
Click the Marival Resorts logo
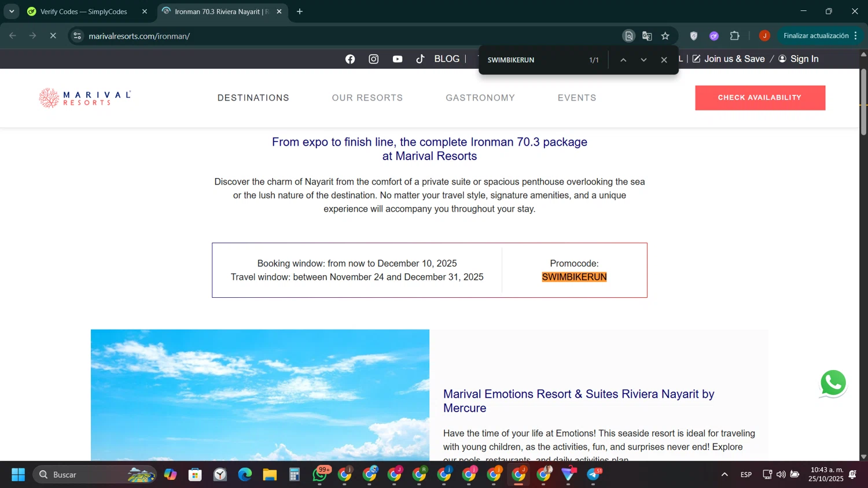click(x=85, y=98)
